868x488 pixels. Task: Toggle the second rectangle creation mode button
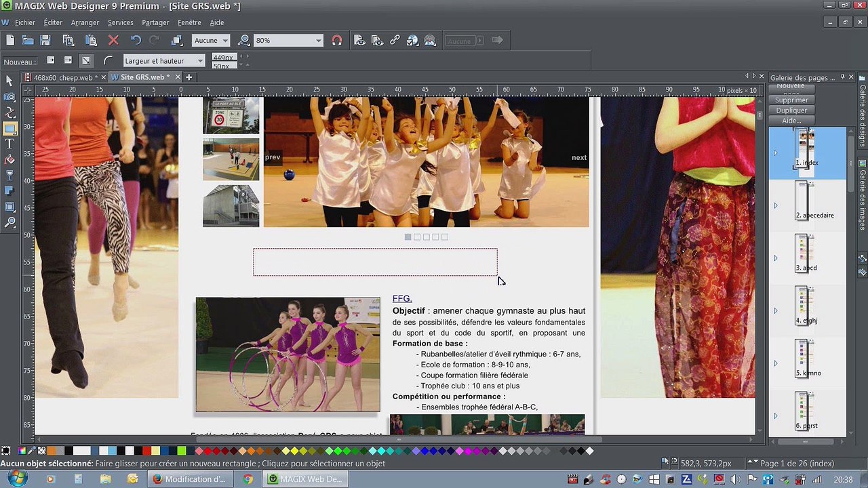[x=68, y=61]
